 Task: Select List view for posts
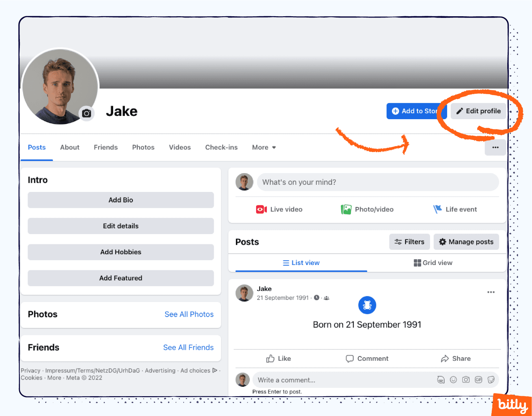(301, 263)
